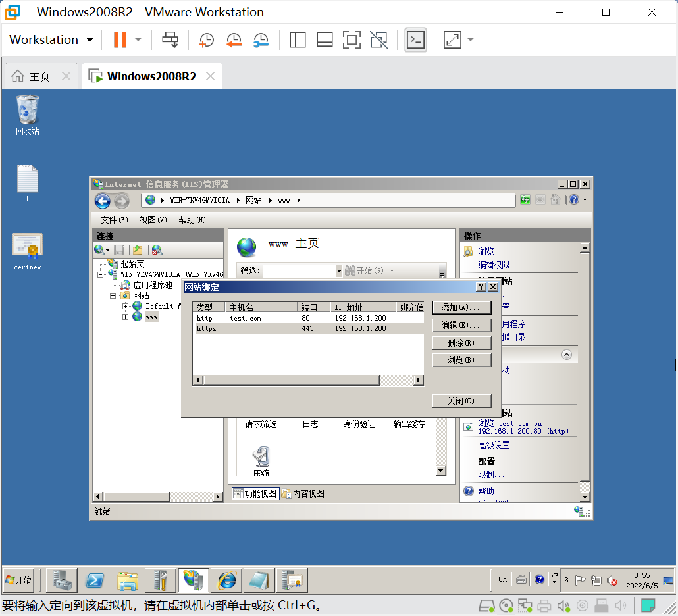Open the IIS help icon in address bar
This screenshot has height=616, width=678.
(574, 199)
